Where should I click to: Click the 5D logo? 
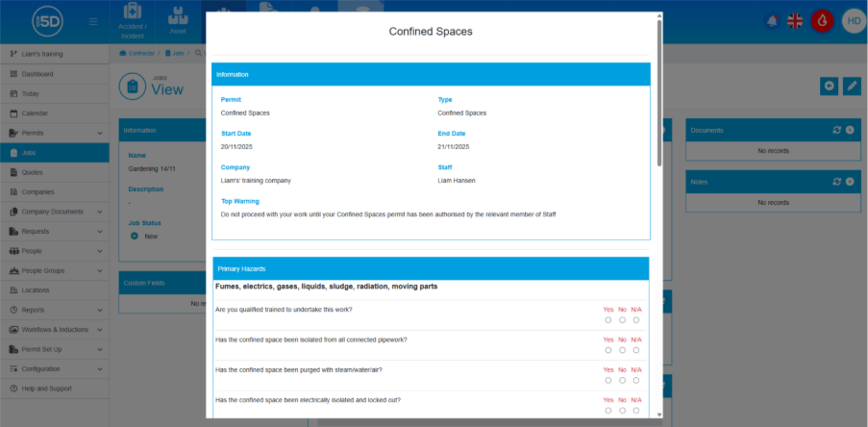48,21
